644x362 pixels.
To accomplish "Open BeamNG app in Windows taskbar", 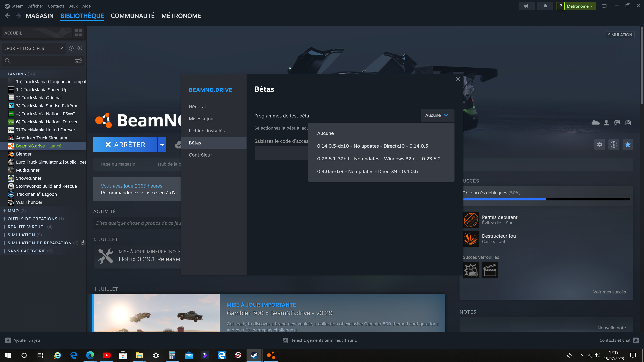I will pos(271,355).
